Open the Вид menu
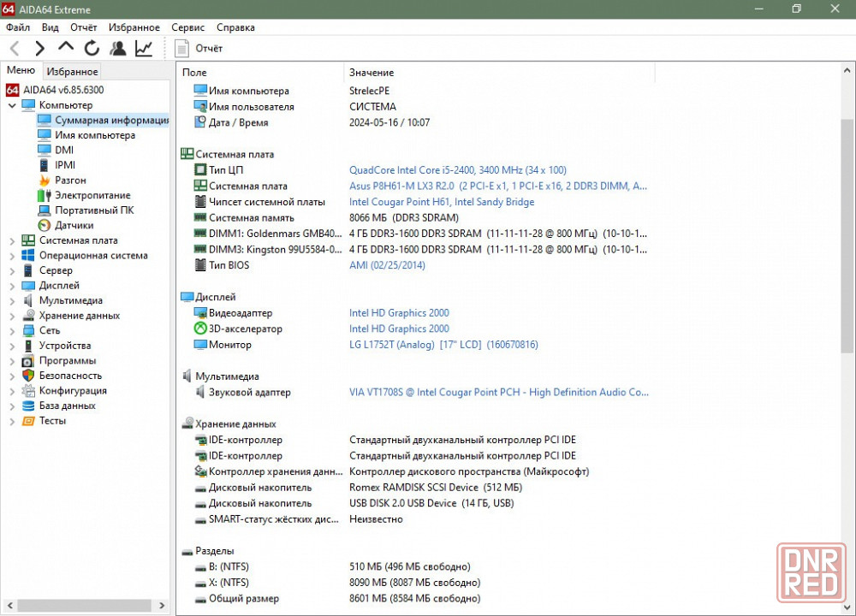The height and width of the screenshot is (616, 856). click(51, 27)
